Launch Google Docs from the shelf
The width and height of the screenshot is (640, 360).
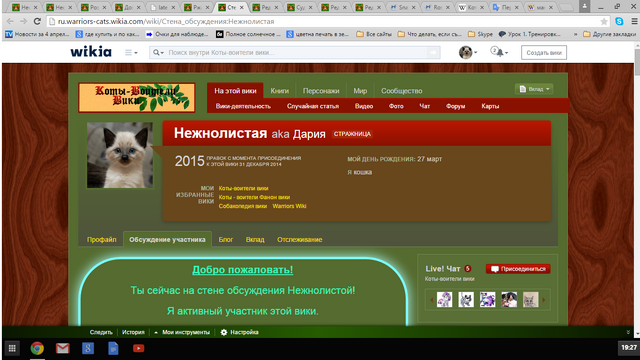click(113, 349)
